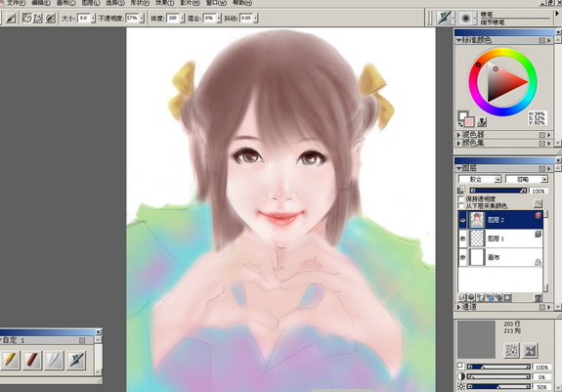Open the 混合 popup arrow
The height and width of the screenshot is (392, 562).
[x=219, y=18]
